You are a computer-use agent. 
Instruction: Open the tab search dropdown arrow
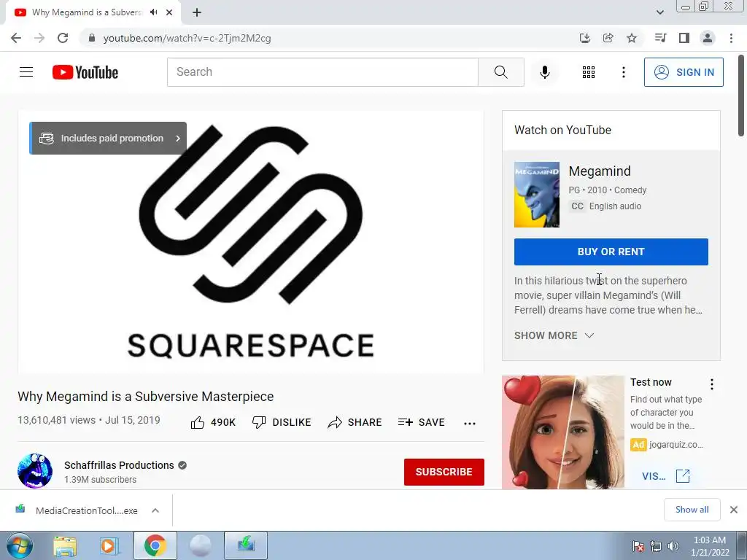[659, 12]
